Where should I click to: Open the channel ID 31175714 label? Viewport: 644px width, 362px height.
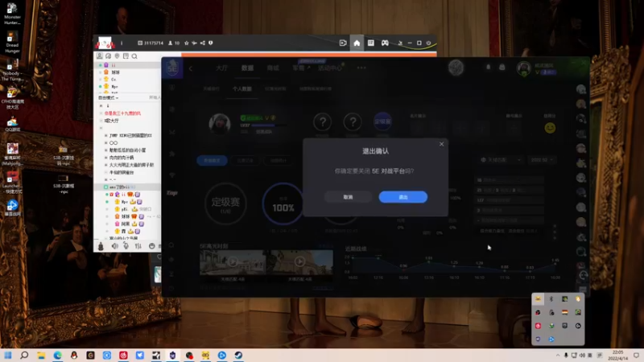151,43
